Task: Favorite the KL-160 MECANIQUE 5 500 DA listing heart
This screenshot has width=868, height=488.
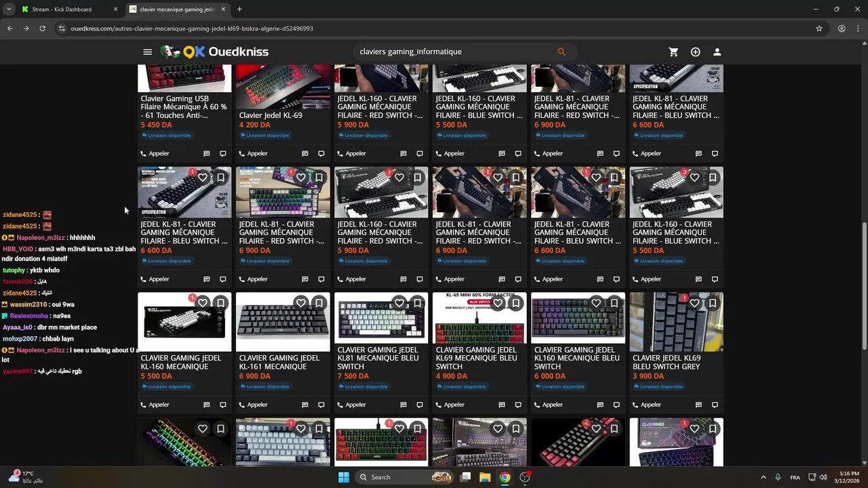Action: (x=203, y=303)
